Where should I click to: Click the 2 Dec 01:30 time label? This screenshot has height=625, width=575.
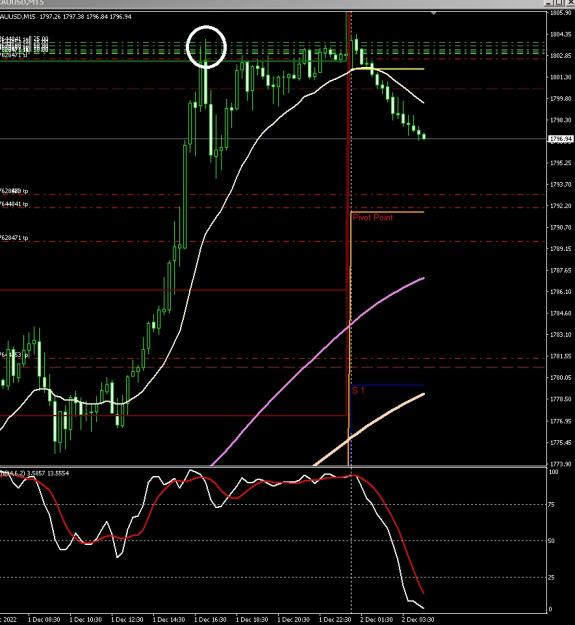(x=375, y=620)
